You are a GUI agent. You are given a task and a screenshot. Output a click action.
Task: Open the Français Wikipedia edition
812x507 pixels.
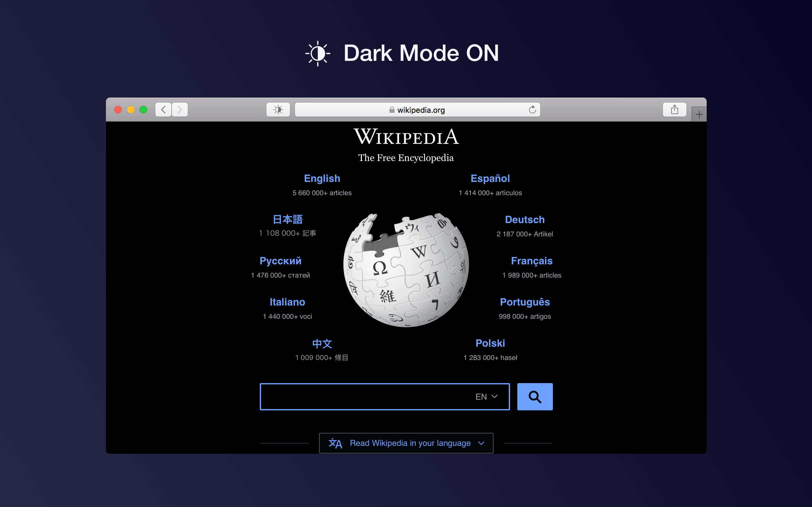point(532,260)
